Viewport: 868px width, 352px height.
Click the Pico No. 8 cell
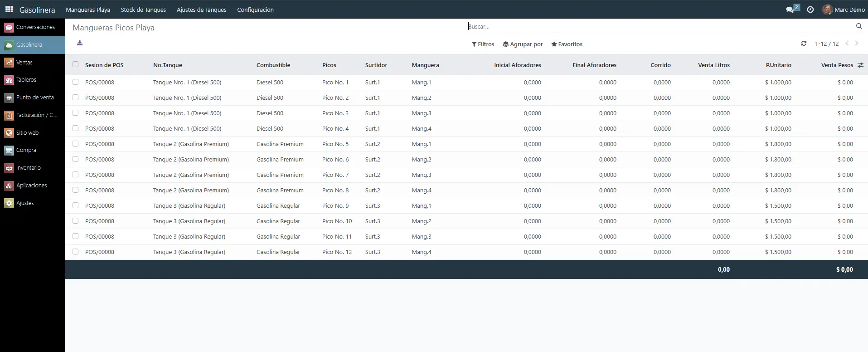[x=335, y=190]
